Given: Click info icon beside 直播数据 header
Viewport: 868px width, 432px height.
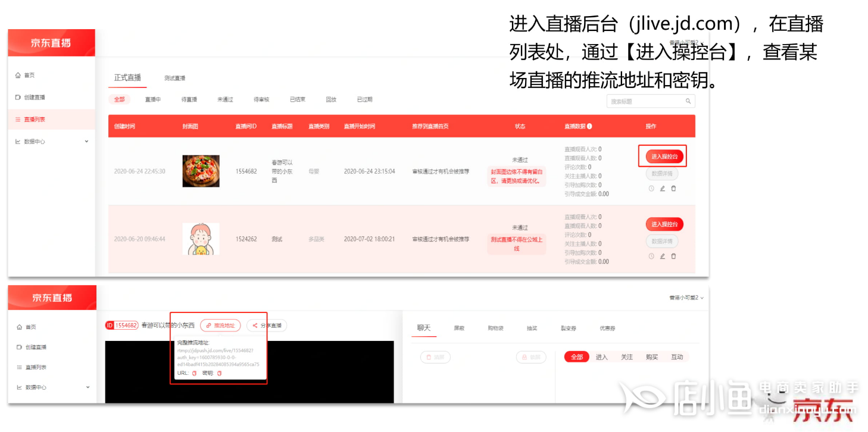Looking at the screenshot, I should (589, 126).
